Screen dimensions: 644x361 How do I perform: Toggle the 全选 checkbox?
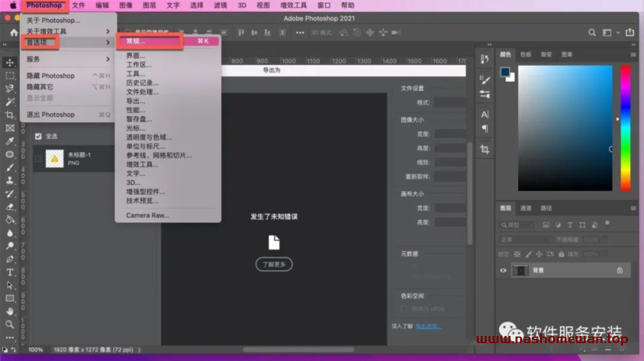(38, 136)
